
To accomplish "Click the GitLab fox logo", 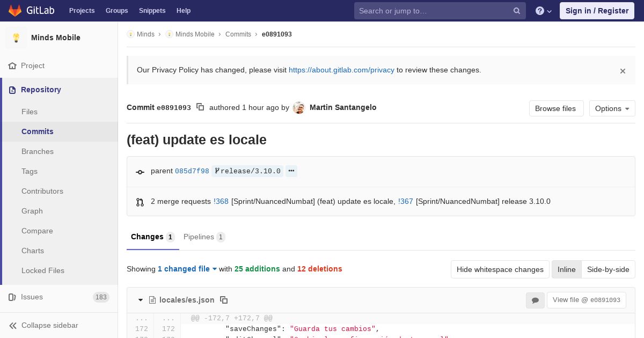I will point(15,11).
